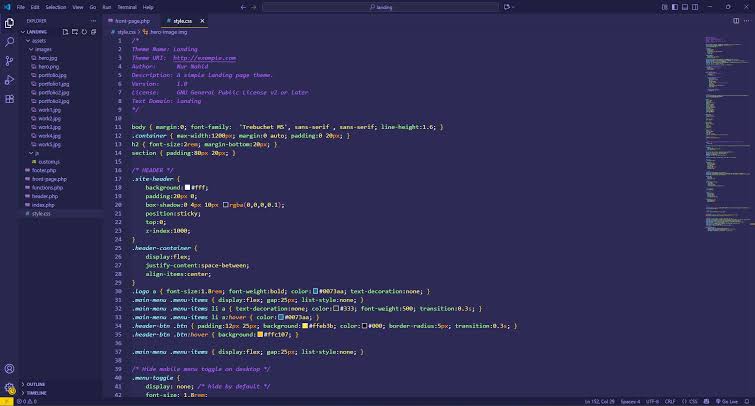The image size is (755, 406).
Task: Open Explorer views and more actions menu
Action: point(93,21)
